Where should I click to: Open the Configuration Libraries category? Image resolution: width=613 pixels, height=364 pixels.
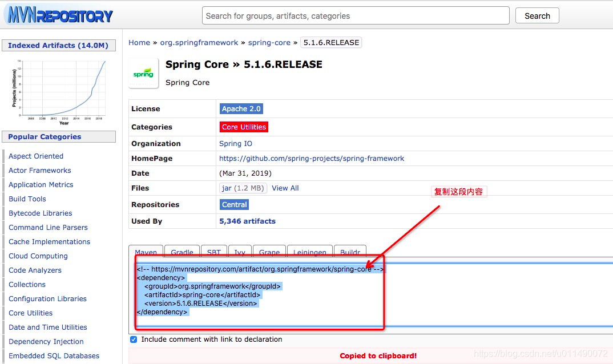pyautogui.click(x=48, y=299)
